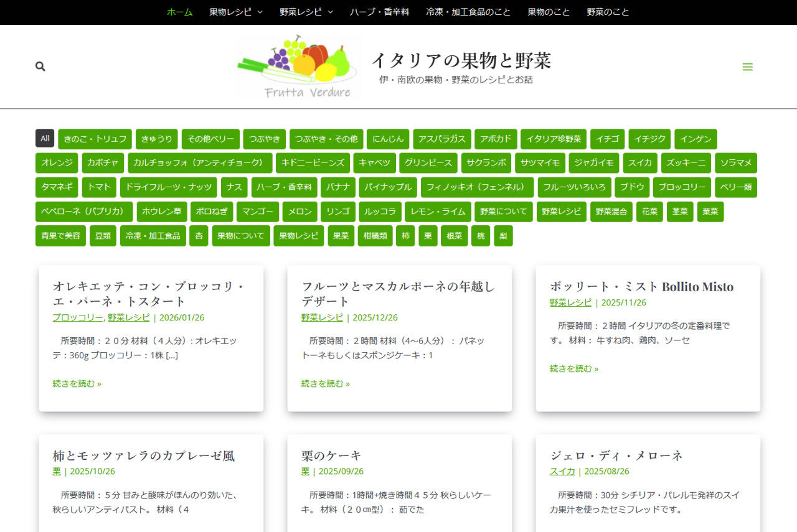Click the Frutta Verdure site logo
797x532 pixels.
point(298,67)
